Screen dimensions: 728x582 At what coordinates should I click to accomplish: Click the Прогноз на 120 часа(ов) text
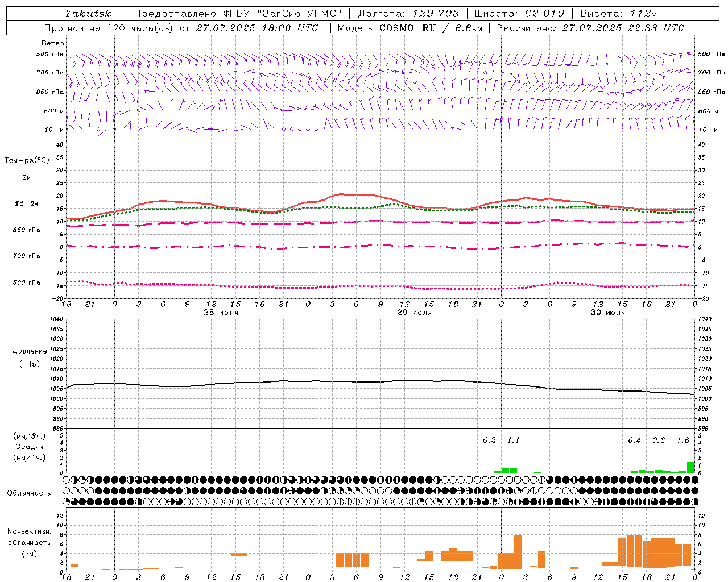pos(109,28)
